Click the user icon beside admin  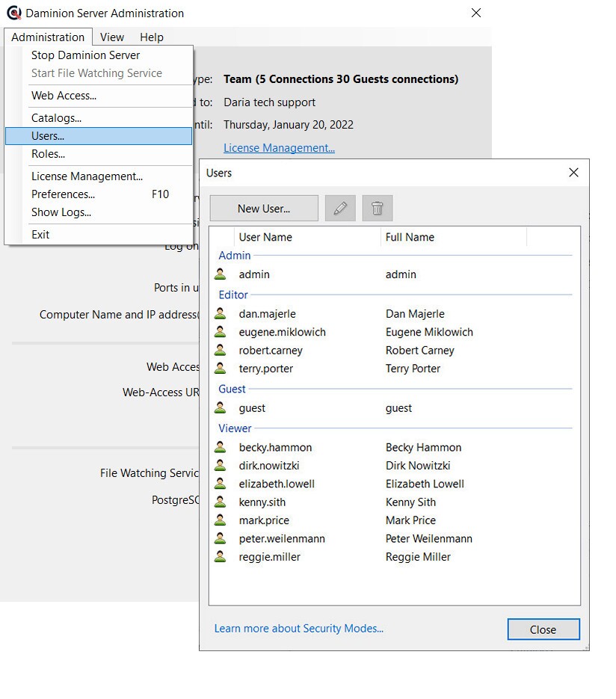(220, 274)
